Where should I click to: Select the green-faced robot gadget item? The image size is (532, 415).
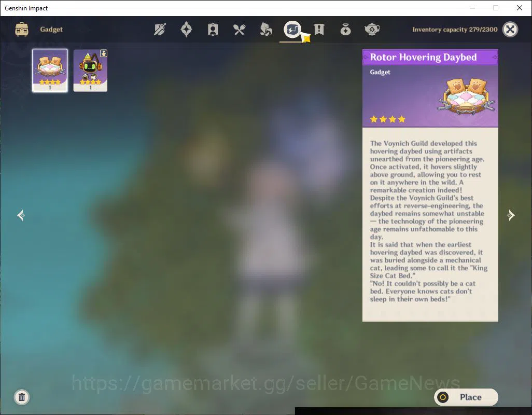tap(90, 70)
